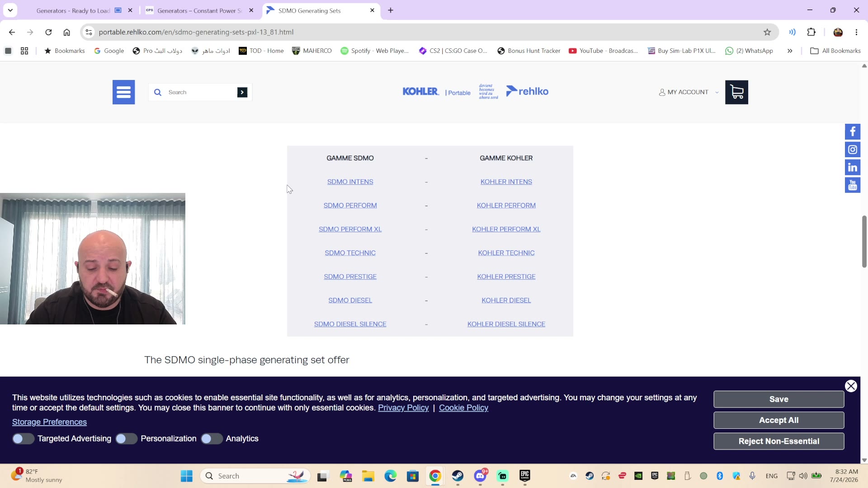Screen dimensions: 868x488
Task: Open File Explorer from the taskbar
Action: (x=368, y=476)
